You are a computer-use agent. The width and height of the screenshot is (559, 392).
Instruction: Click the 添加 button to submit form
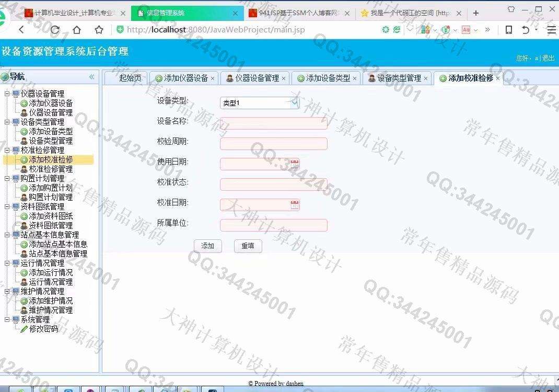(x=208, y=246)
